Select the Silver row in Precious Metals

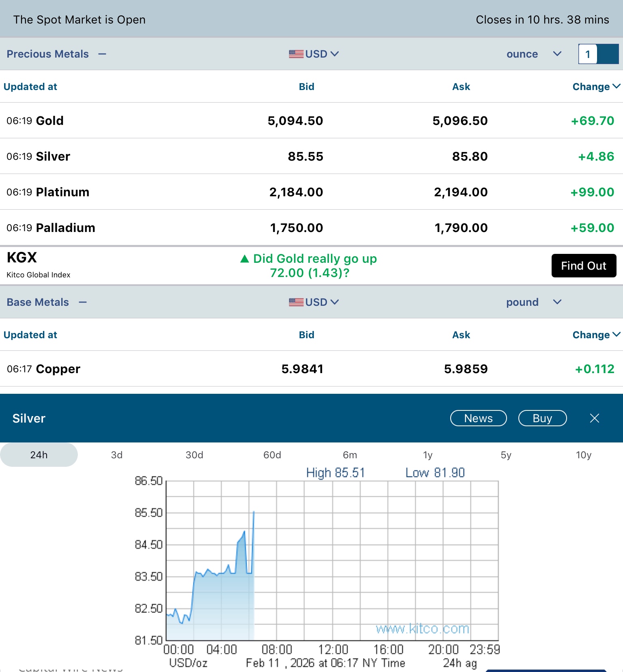pyautogui.click(x=311, y=156)
